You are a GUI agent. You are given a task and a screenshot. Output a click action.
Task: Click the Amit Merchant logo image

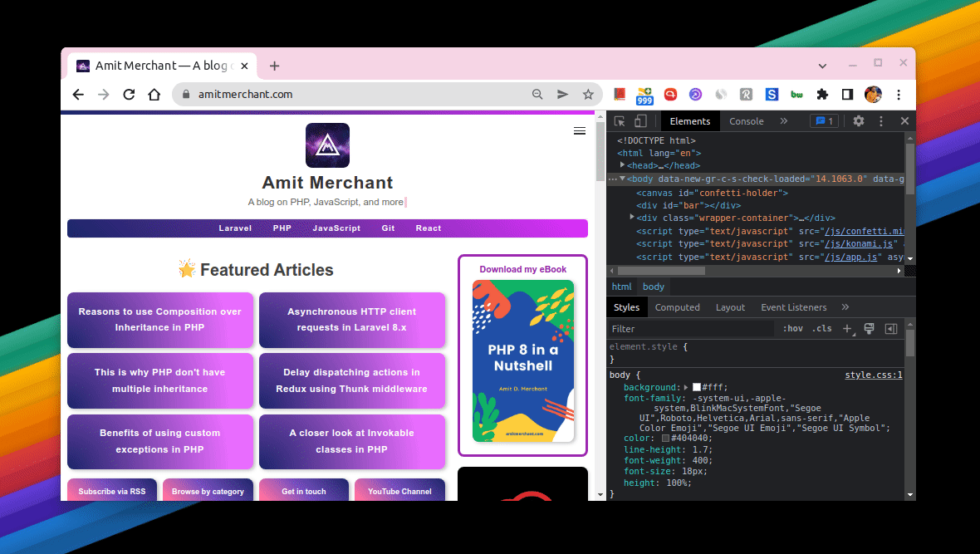327,145
